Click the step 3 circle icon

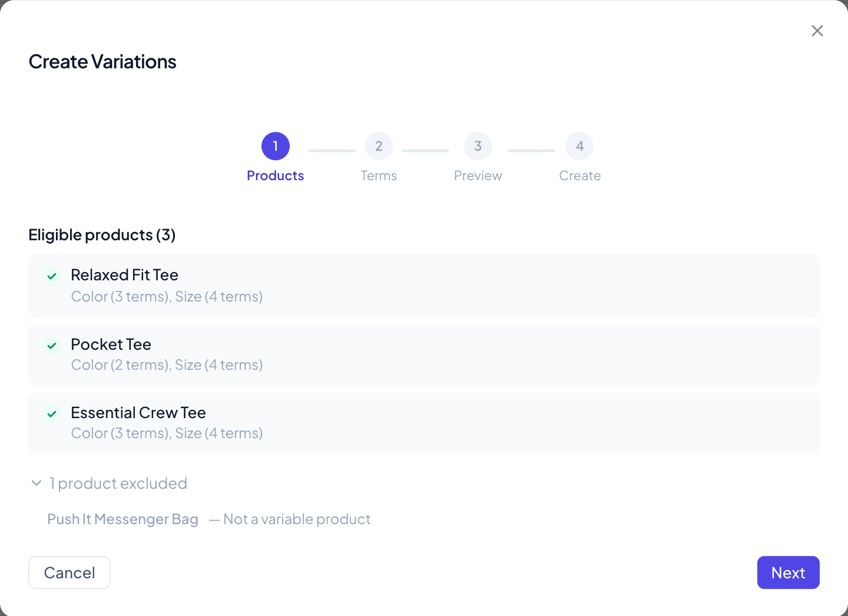click(x=478, y=146)
